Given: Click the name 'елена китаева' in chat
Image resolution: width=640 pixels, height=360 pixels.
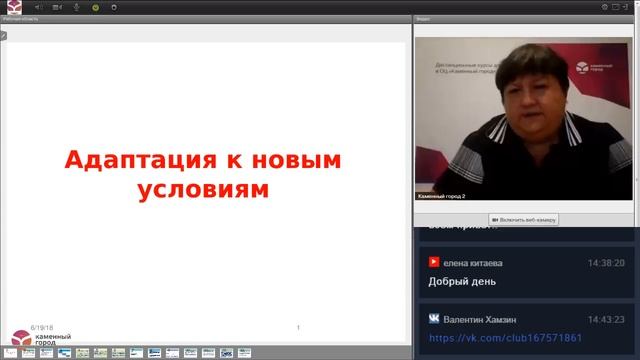Looking at the screenshot, I should pyautogui.click(x=473, y=263).
